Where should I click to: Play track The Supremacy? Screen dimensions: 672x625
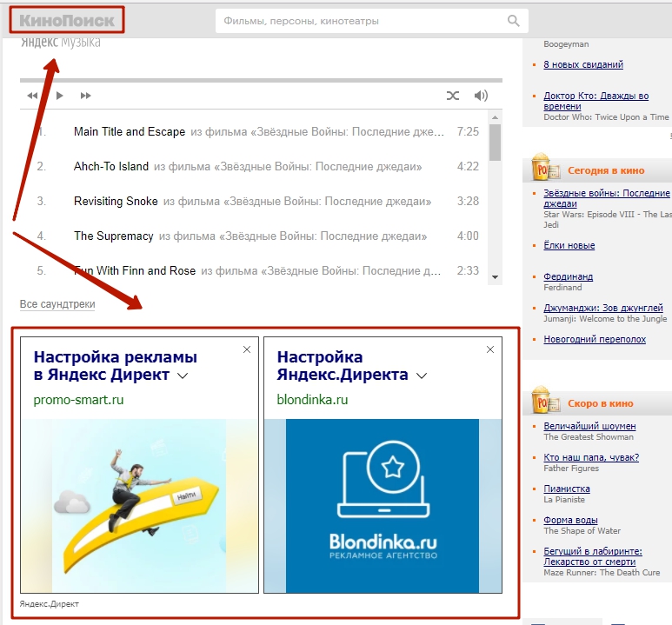click(114, 236)
